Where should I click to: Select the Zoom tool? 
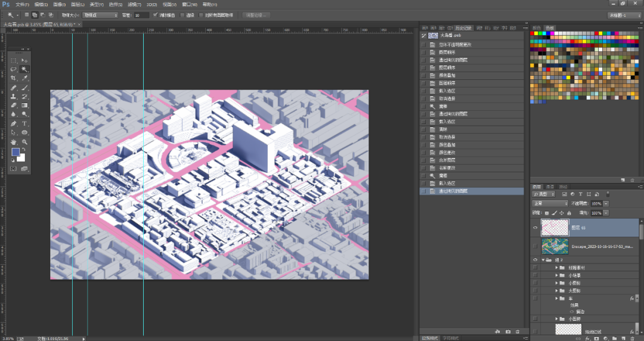(24, 142)
